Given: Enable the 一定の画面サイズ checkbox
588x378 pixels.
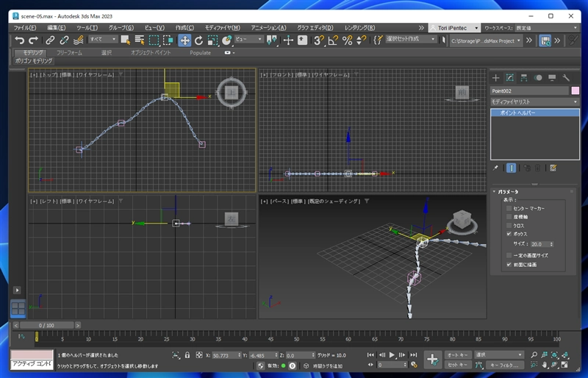Looking at the screenshot, I should [509, 255].
